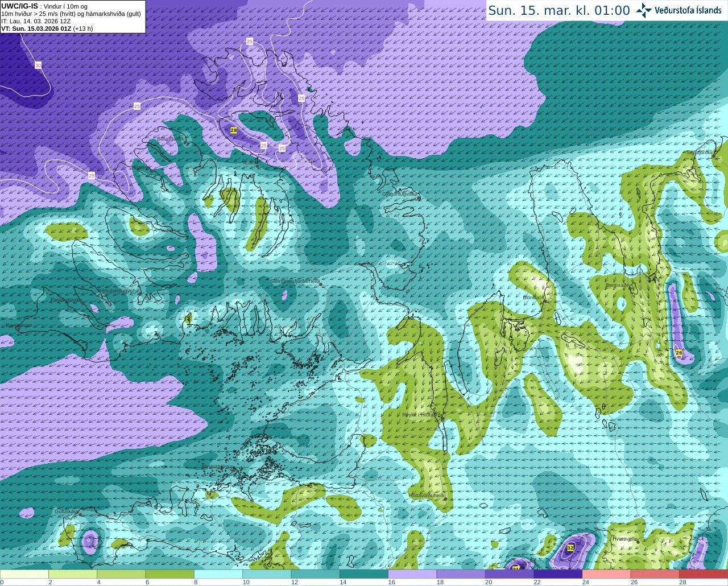This screenshot has height=586, width=728.
Task: Select the Gjögurflugvöllur station label
Action: point(400,194)
